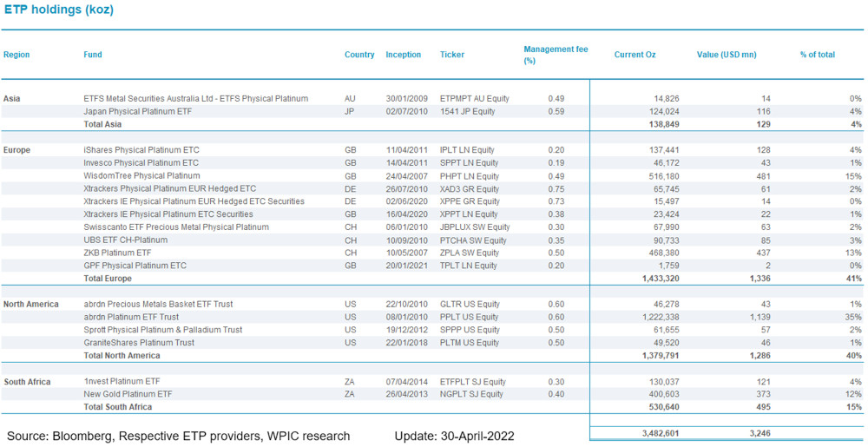Viewport: 868px width, 447px height.
Task: Select the Total South Africa label
Action: [x=118, y=407]
